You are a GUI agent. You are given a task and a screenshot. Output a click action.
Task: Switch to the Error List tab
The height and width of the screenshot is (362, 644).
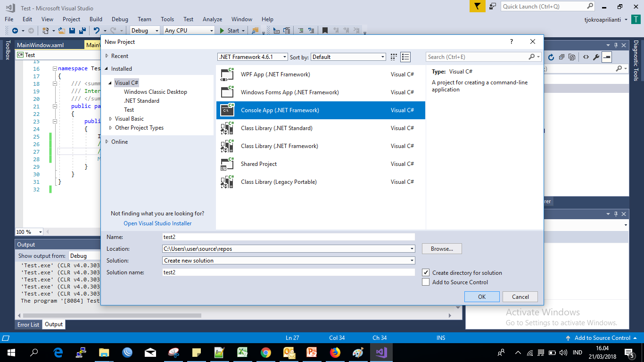tap(28, 324)
